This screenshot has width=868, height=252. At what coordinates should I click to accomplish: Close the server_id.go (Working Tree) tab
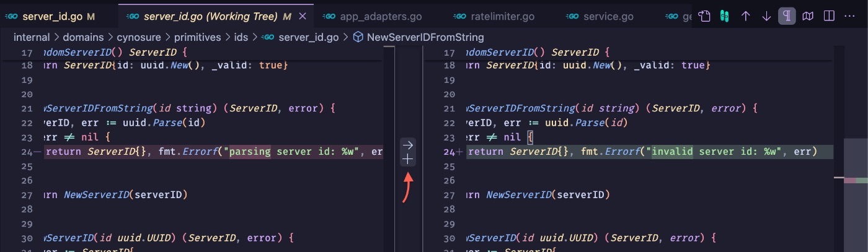click(302, 17)
